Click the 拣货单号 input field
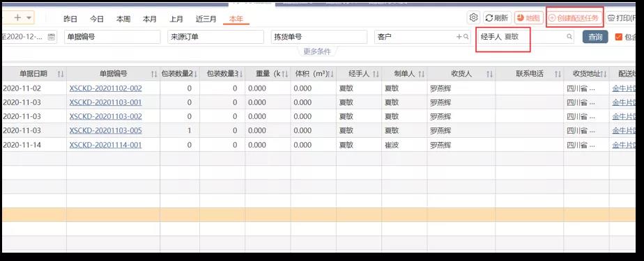This screenshot has height=261, width=644. coord(319,36)
